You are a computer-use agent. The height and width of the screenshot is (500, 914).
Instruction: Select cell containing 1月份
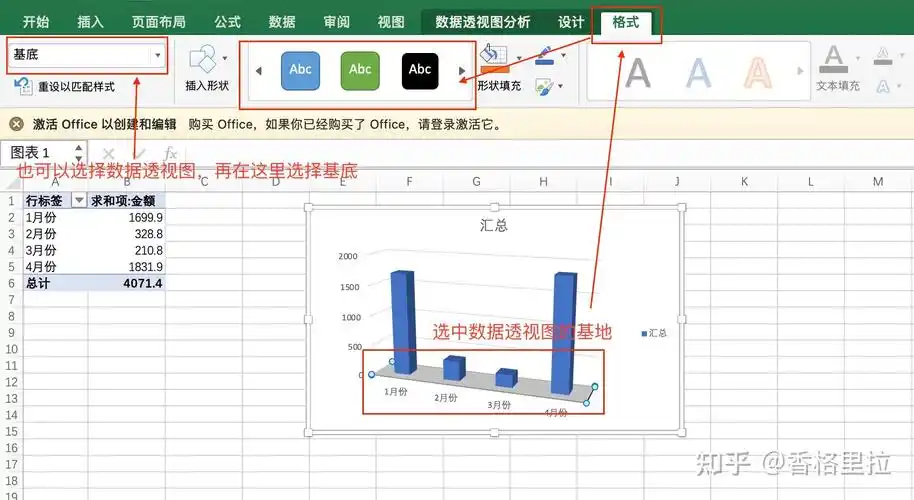click(x=56, y=217)
